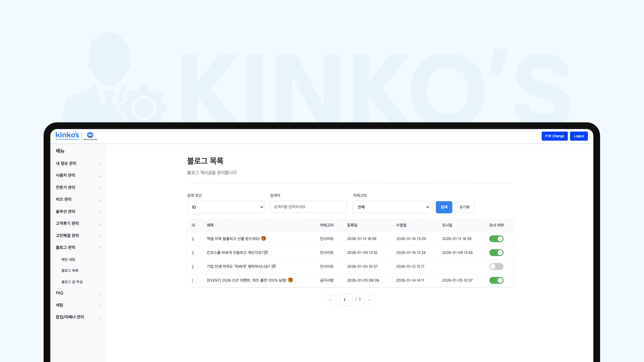Disable display toggle for post ID 4
Screen dimensions: 644x362
(x=496, y=239)
